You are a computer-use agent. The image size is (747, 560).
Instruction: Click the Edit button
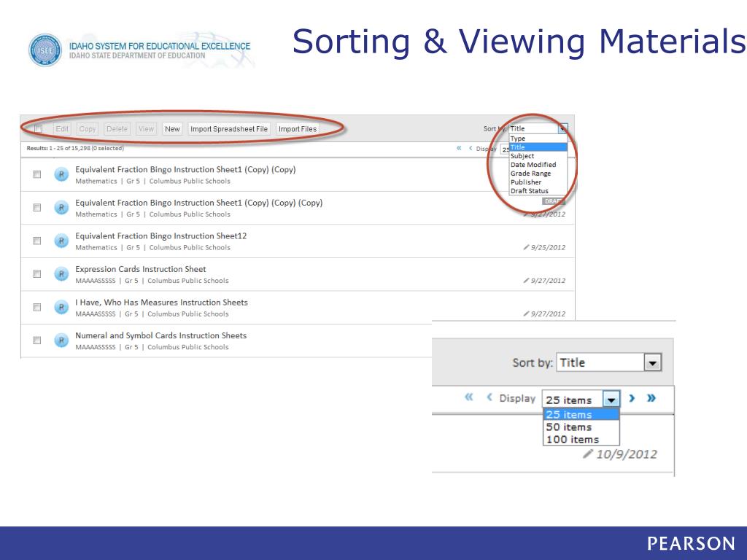(62, 129)
